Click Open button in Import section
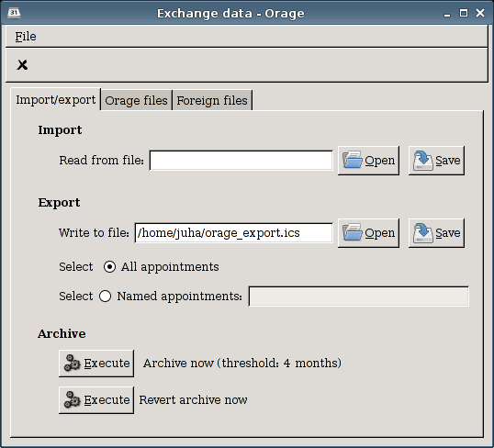 click(x=368, y=161)
